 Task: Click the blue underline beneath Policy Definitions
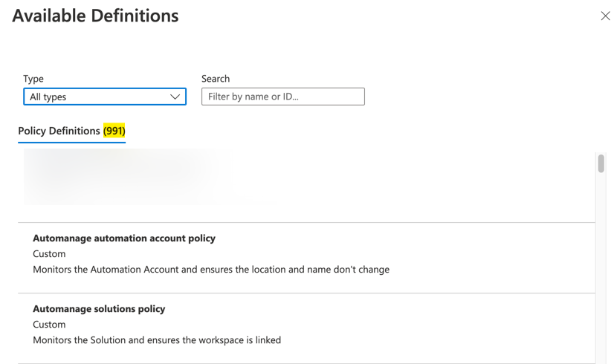coord(71,141)
